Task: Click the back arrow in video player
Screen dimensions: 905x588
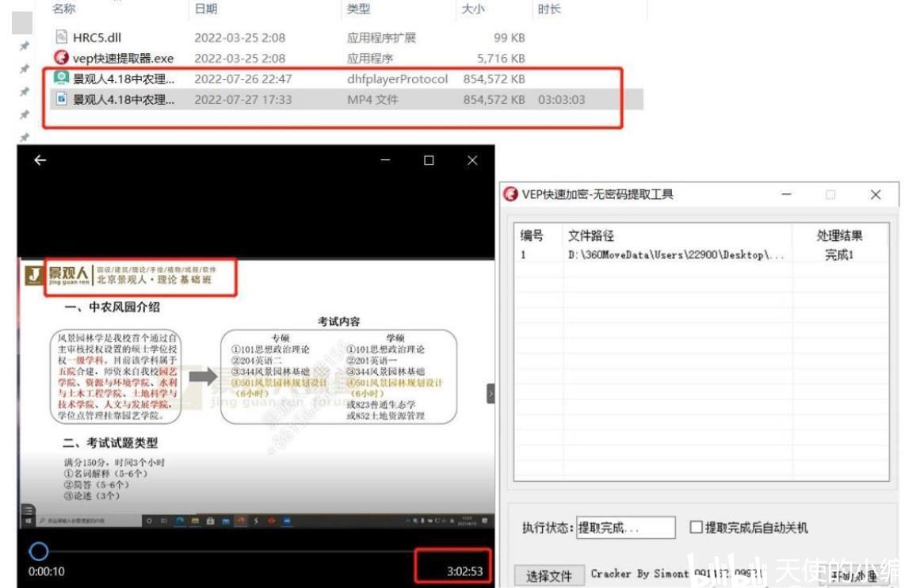Action: pyautogui.click(x=40, y=160)
